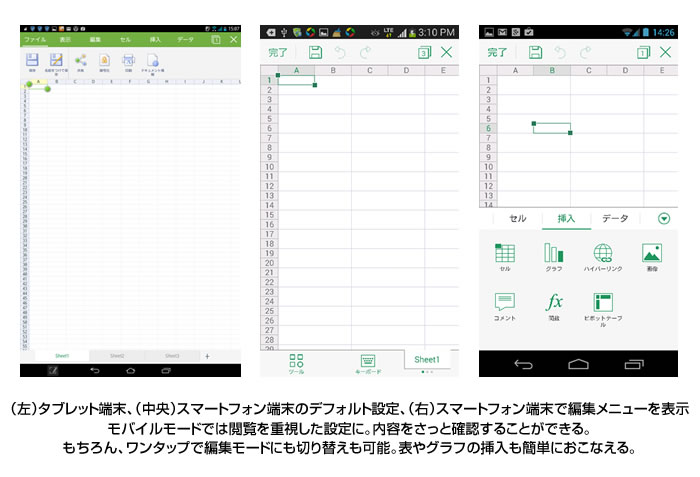
Task: Tap the Graph icon in insert menu
Action: 553,254
